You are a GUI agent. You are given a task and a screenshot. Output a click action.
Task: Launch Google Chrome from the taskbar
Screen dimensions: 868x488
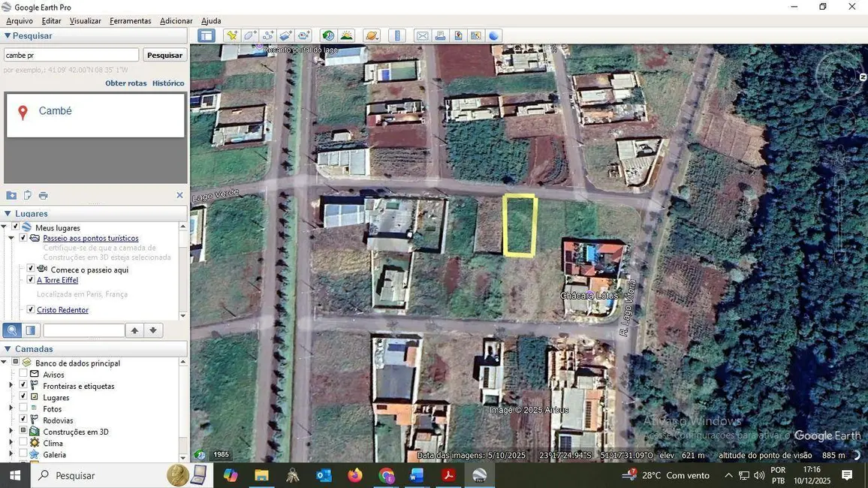[x=387, y=476]
